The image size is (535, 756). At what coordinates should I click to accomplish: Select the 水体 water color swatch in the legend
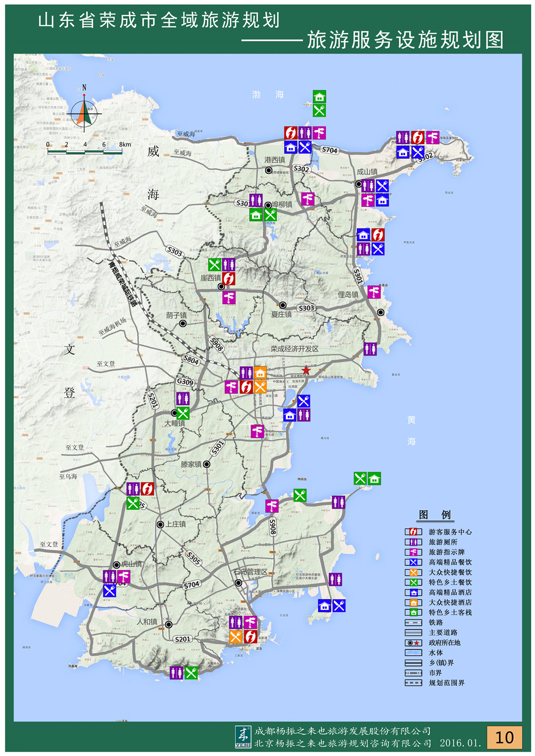pyautogui.click(x=413, y=653)
